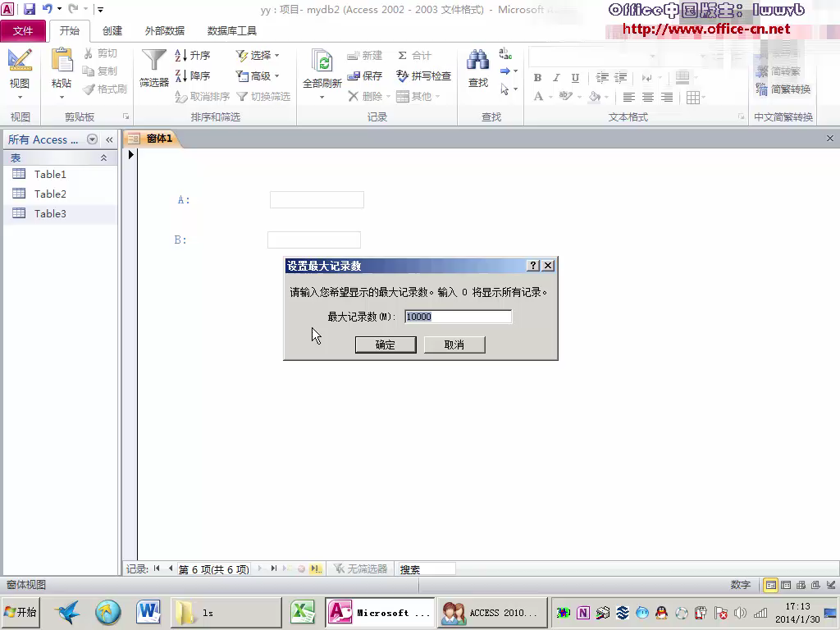The image size is (840, 630).
Task: Save record with 保存
Action: click(x=365, y=76)
